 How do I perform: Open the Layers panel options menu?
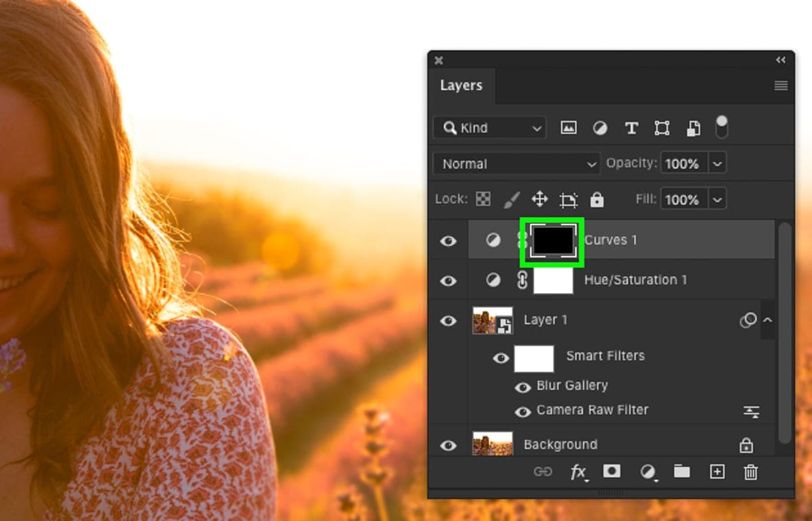[781, 85]
